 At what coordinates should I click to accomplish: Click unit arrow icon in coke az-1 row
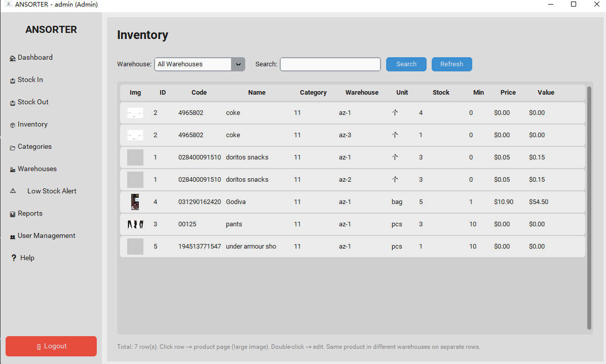(x=395, y=113)
